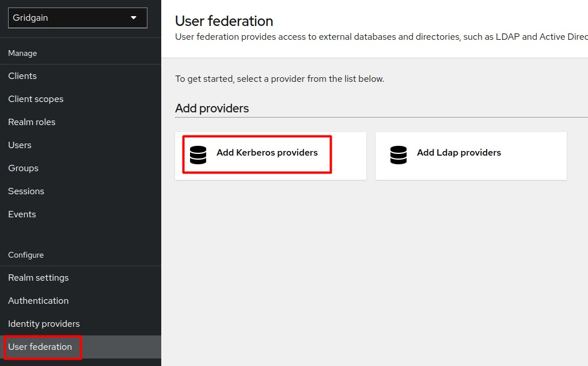Select Add Ldap providers card
Screen dimensions: 588x366
point(471,156)
